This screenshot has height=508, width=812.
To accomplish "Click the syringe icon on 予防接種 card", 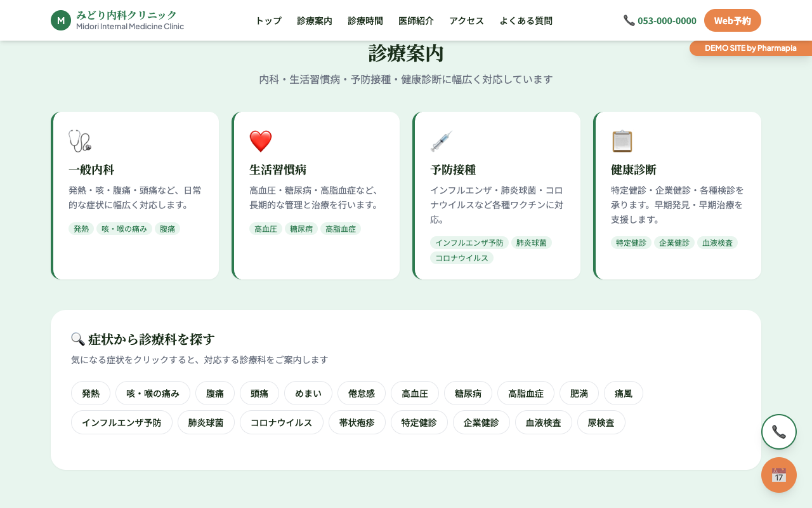I will coord(442,141).
